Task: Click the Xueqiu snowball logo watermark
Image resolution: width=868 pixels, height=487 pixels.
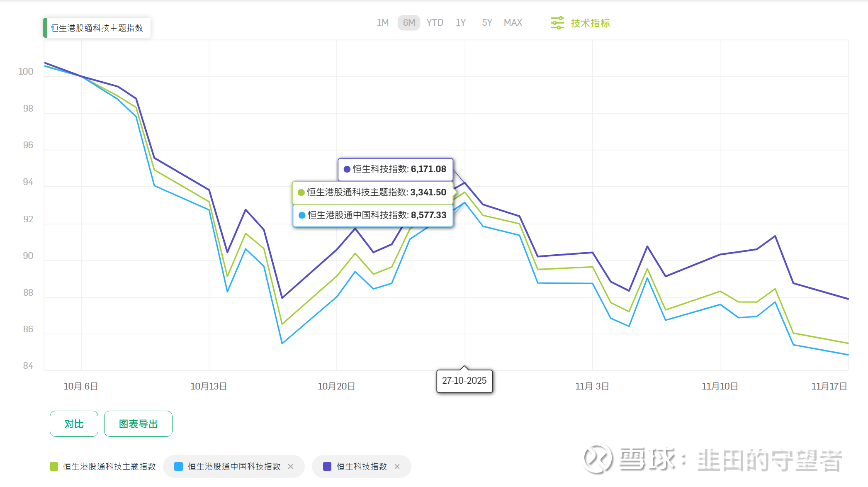Action: 598,459
